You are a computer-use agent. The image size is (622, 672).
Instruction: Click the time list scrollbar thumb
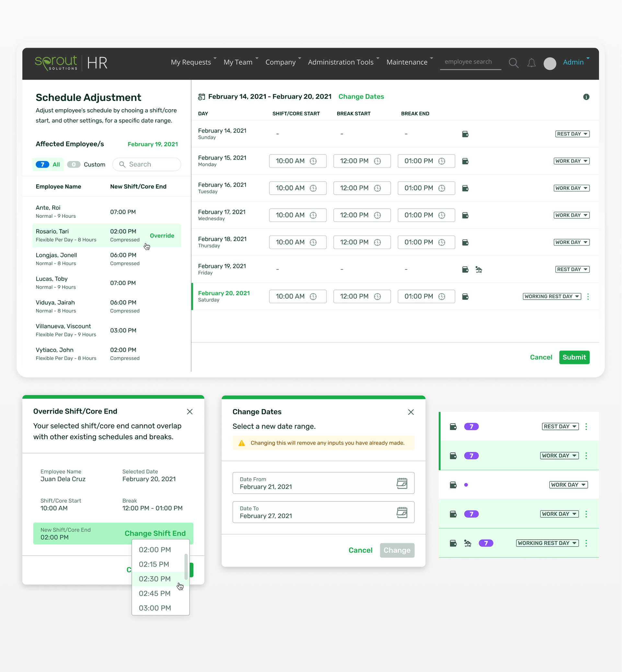186,566
